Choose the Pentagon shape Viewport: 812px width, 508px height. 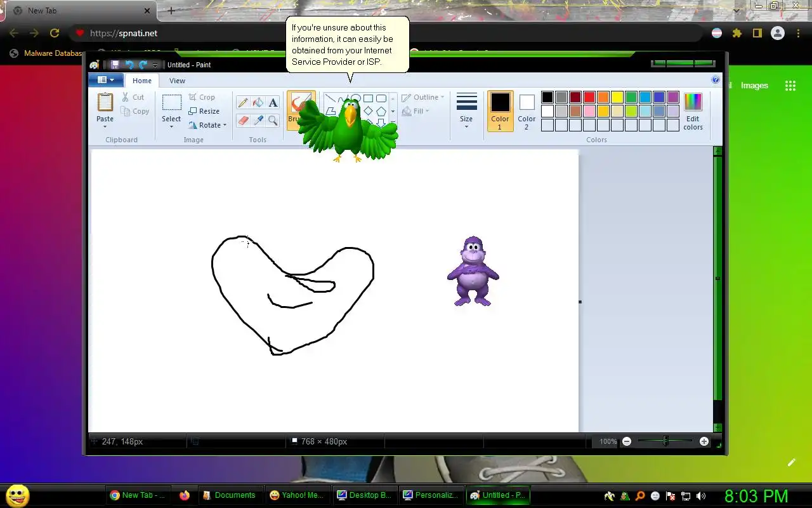tap(381, 111)
